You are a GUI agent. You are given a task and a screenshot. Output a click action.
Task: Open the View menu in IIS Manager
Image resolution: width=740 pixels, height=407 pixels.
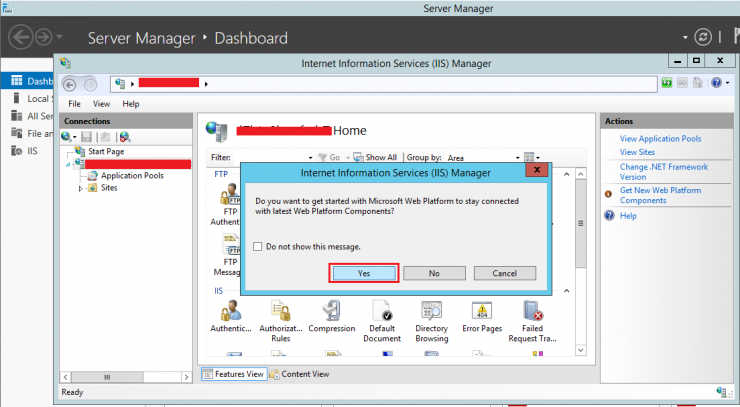(101, 104)
